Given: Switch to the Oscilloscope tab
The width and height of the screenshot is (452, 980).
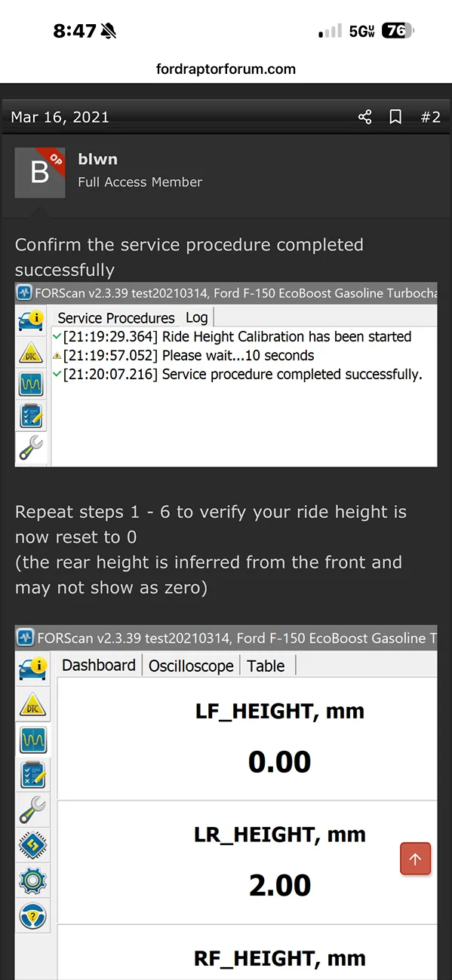Looking at the screenshot, I should (x=191, y=666).
